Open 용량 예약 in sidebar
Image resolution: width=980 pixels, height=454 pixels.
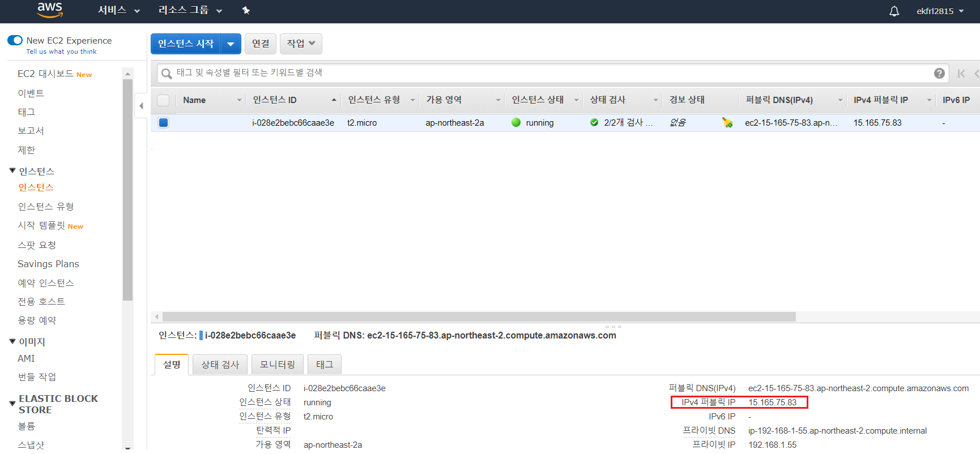37,320
